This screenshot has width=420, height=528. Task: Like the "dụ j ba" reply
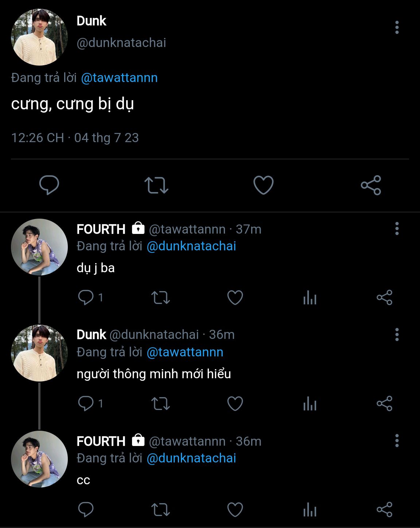click(x=235, y=297)
